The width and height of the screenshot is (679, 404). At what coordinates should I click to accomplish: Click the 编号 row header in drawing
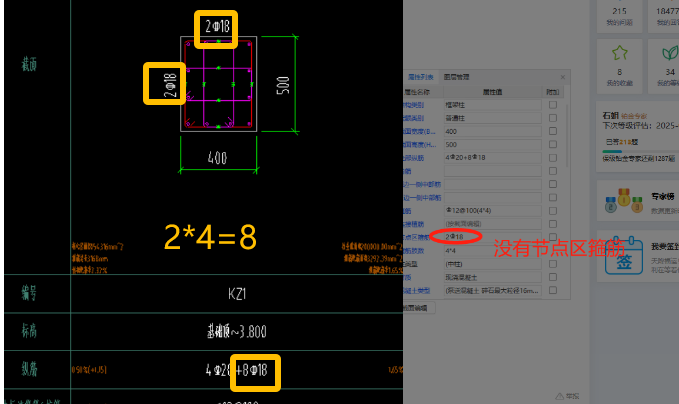tap(29, 293)
